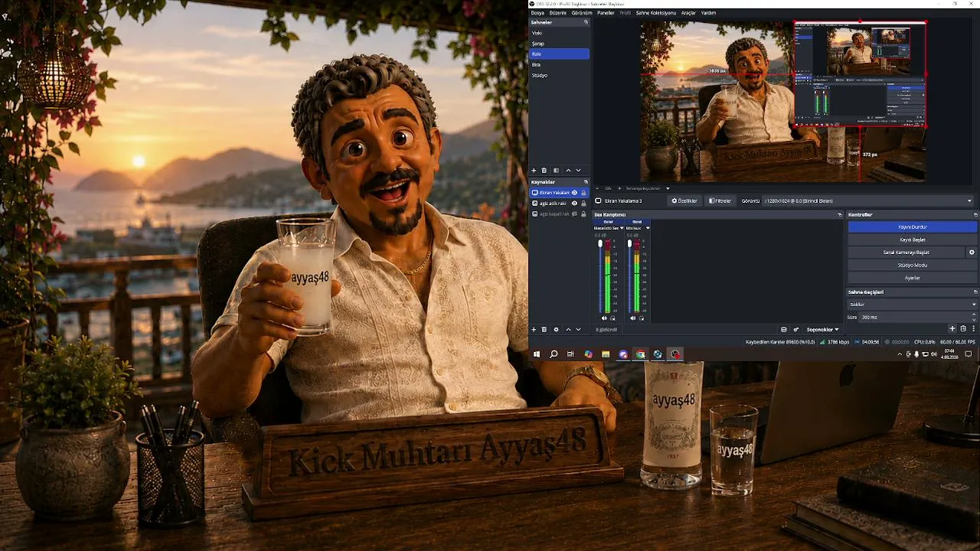Hide the 'agiz acik raki' source

[574, 204]
